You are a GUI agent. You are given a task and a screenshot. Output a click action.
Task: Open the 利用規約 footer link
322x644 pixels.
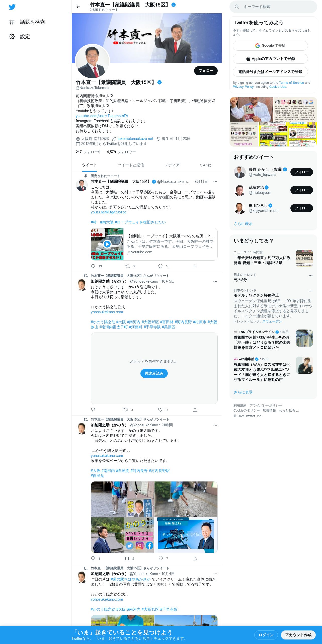pyautogui.click(x=240, y=406)
